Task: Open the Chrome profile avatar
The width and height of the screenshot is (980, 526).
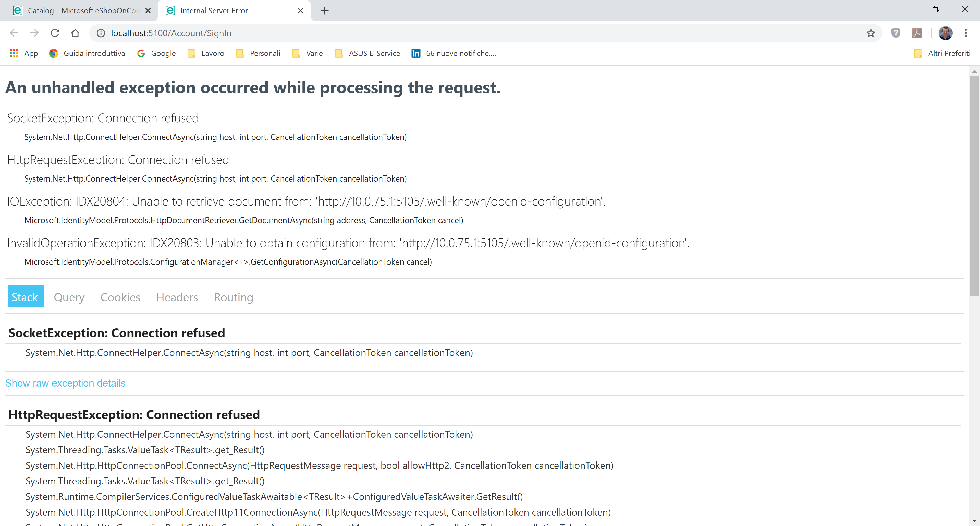Action: (x=945, y=33)
